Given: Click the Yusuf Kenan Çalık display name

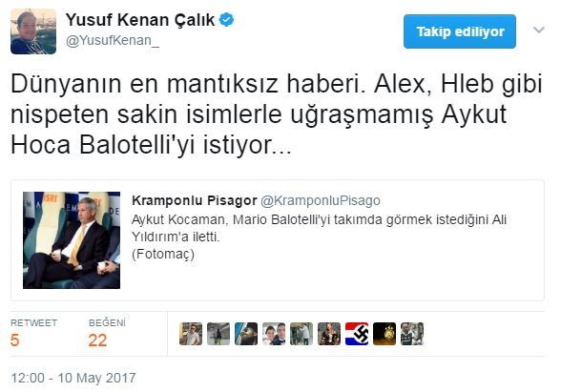Looking at the screenshot, I should pos(140,20).
